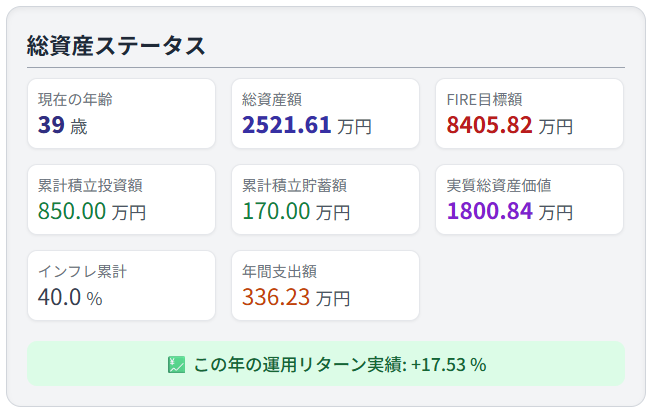Click the 総資産ステータス heading
The width and height of the screenshot is (651, 418).
(116, 45)
